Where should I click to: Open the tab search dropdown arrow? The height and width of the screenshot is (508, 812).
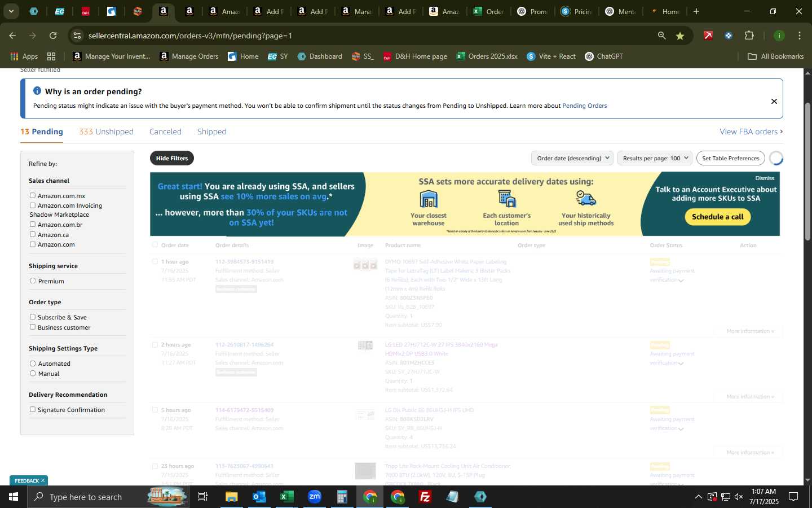pos(11,11)
